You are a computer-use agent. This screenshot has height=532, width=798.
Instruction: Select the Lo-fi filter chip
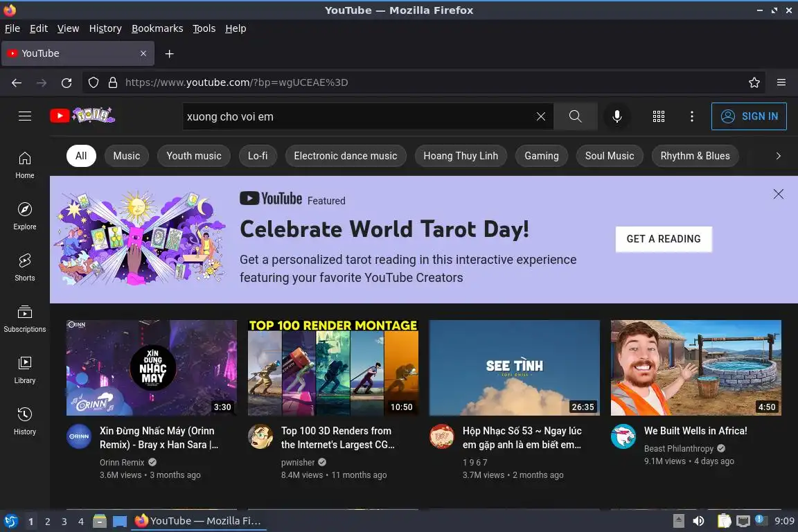(x=258, y=156)
